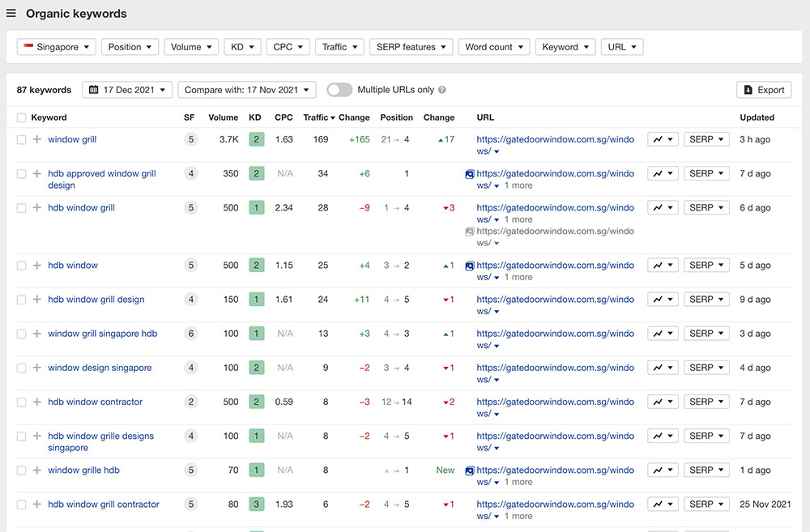Expand the SERP features filter
Screen dimensions: 810x532
coord(411,47)
